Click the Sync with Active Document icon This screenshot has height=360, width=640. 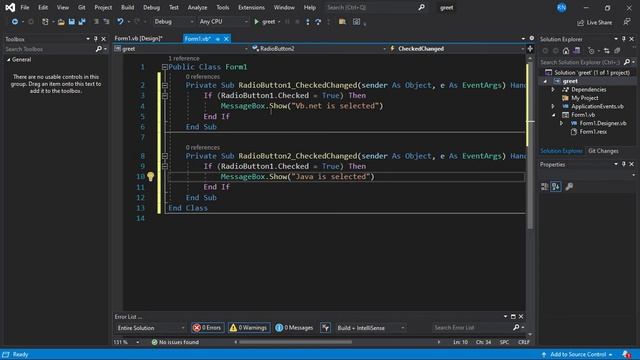pyautogui.click(x=607, y=51)
